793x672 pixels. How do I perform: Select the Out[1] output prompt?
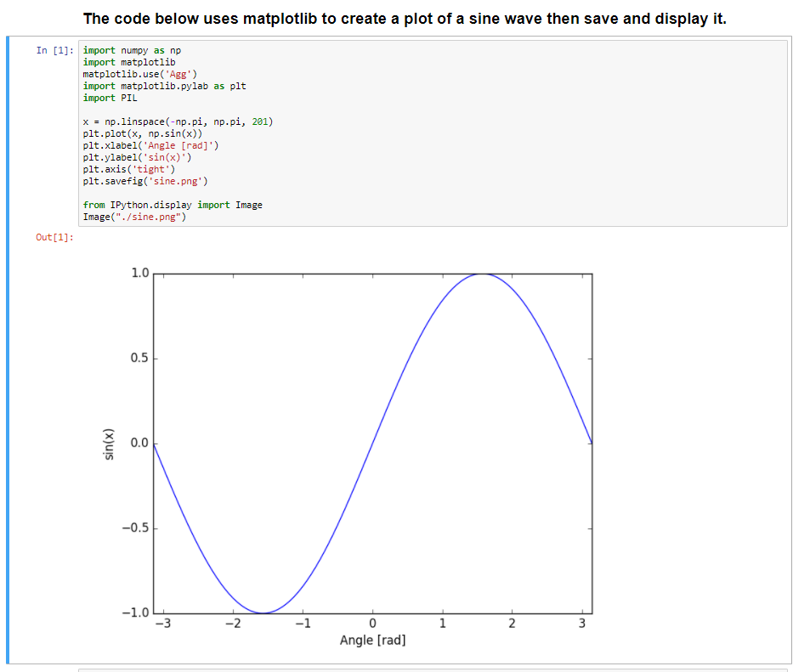click(x=54, y=237)
